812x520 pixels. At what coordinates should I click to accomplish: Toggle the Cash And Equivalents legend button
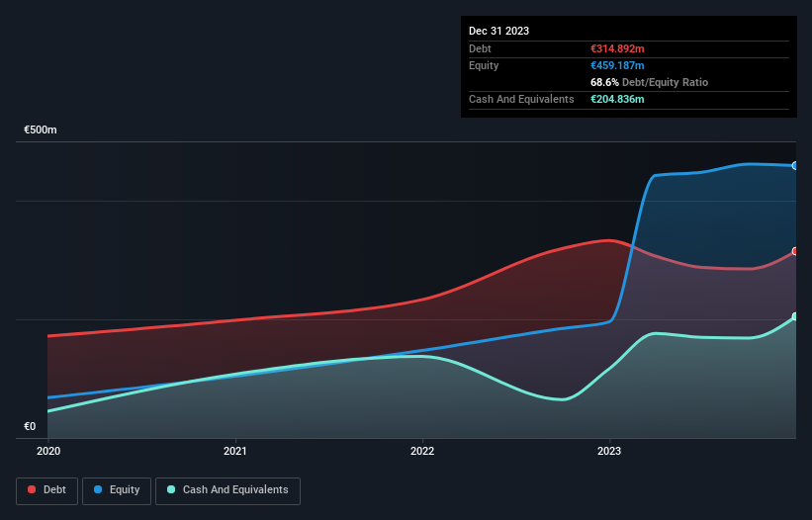[x=227, y=490]
